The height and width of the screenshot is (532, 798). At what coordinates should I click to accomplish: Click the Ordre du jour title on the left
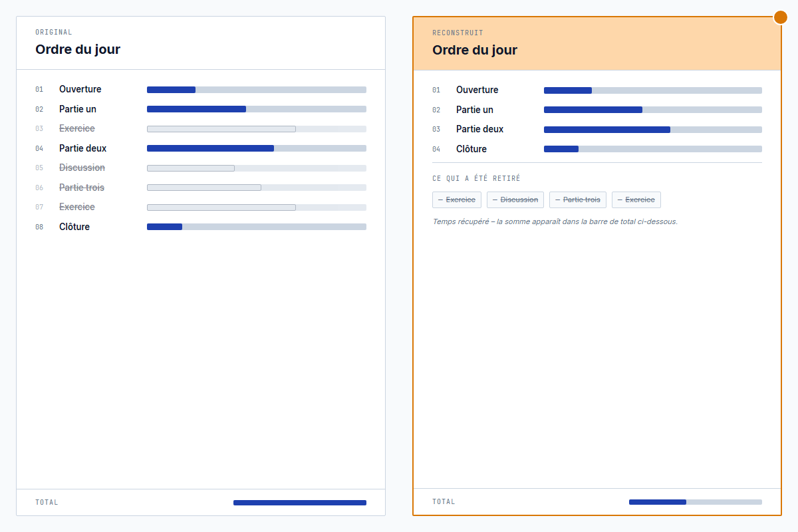coord(78,49)
